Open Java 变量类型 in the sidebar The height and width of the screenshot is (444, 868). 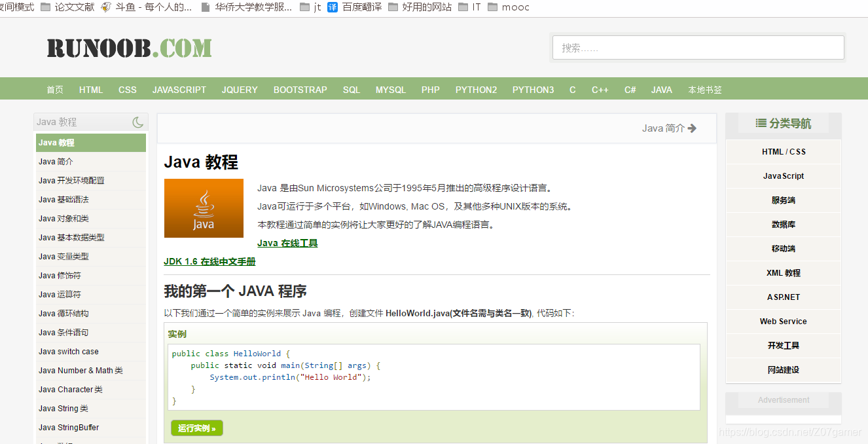tap(91, 257)
